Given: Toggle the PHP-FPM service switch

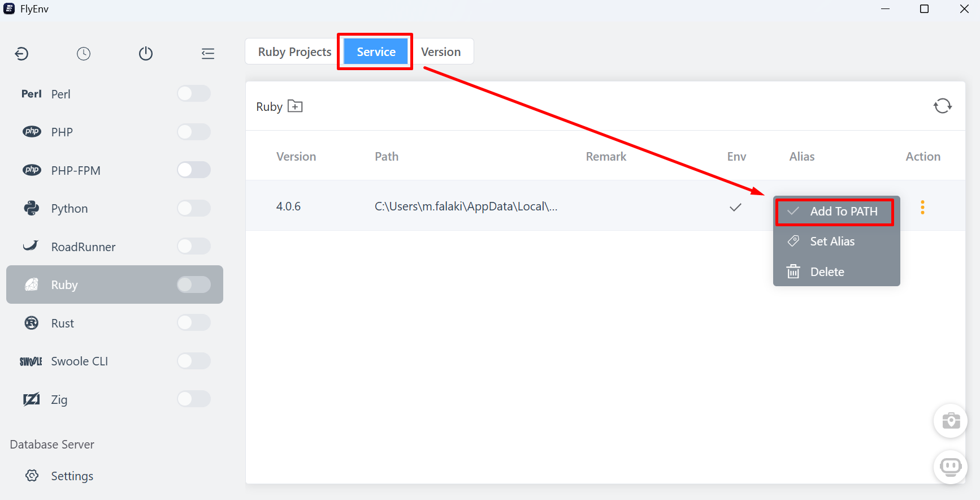Looking at the screenshot, I should click(x=194, y=170).
